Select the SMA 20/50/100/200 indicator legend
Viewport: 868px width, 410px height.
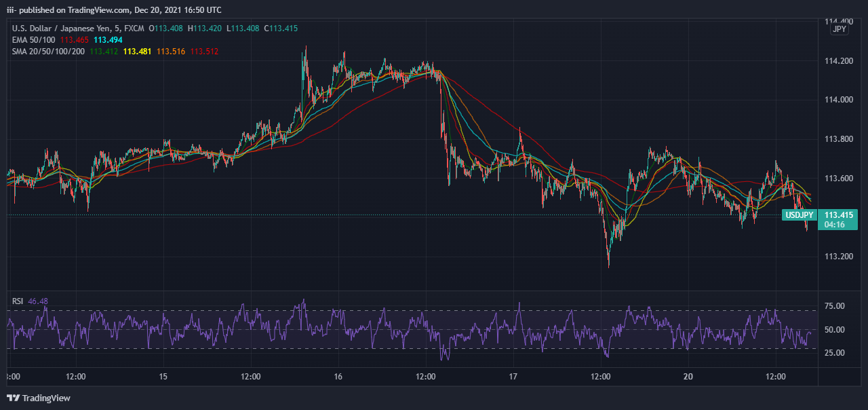(x=48, y=52)
